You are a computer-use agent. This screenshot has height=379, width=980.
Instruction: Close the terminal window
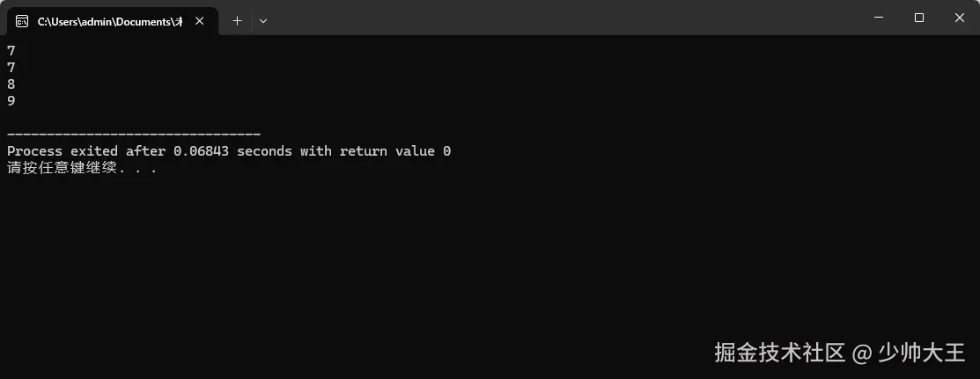click(960, 18)
